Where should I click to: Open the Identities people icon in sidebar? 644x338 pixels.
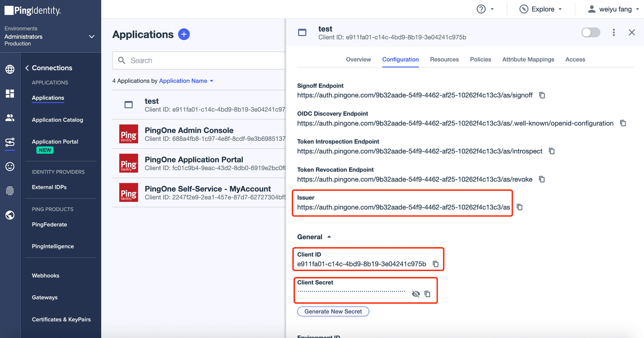10,118
